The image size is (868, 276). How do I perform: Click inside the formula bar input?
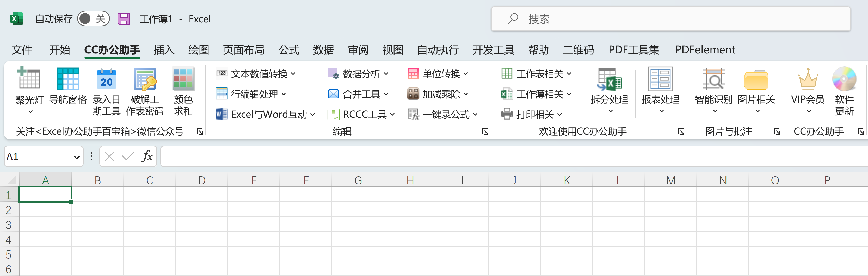(514, 156)
